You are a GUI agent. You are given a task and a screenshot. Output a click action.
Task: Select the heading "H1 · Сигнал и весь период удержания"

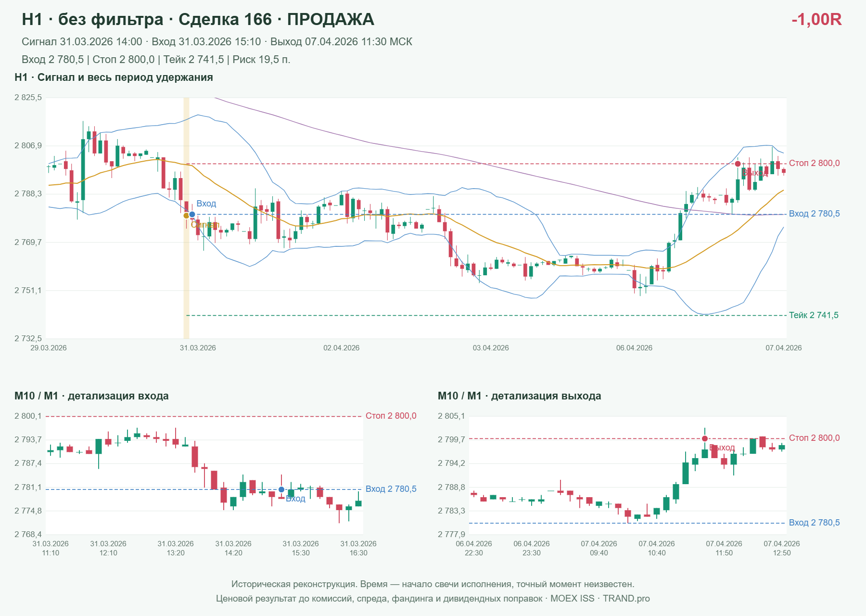[x=114, y=77]
